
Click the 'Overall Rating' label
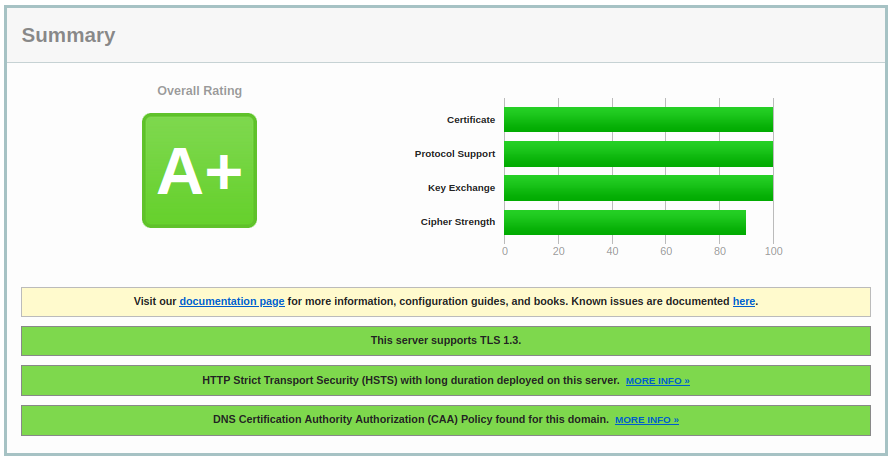[x=199, y=91]
